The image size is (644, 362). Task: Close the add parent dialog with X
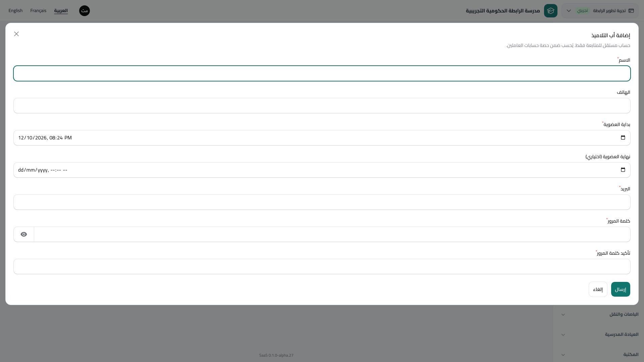tap(16, 34)
